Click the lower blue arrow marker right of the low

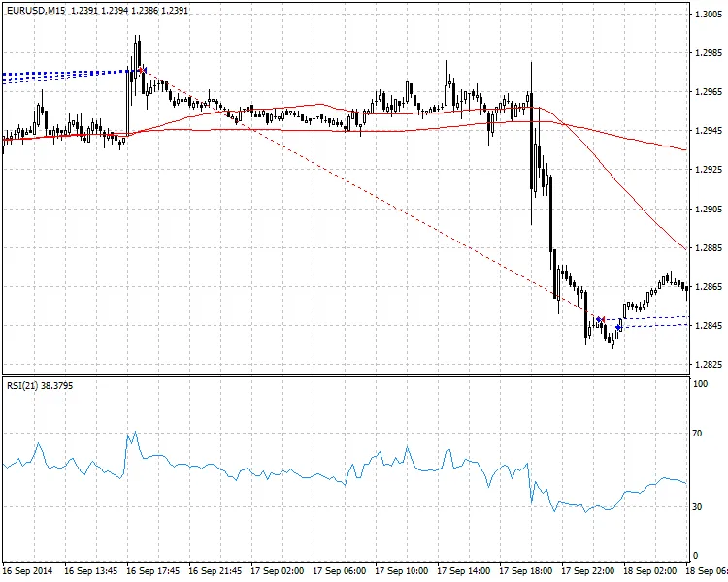click(x=619, y=327)
